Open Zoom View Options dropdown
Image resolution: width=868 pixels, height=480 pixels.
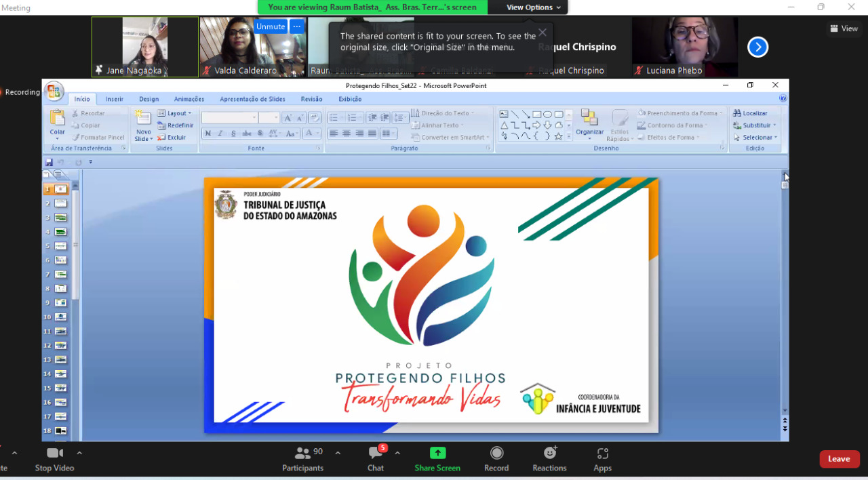[x=534, y=7]
